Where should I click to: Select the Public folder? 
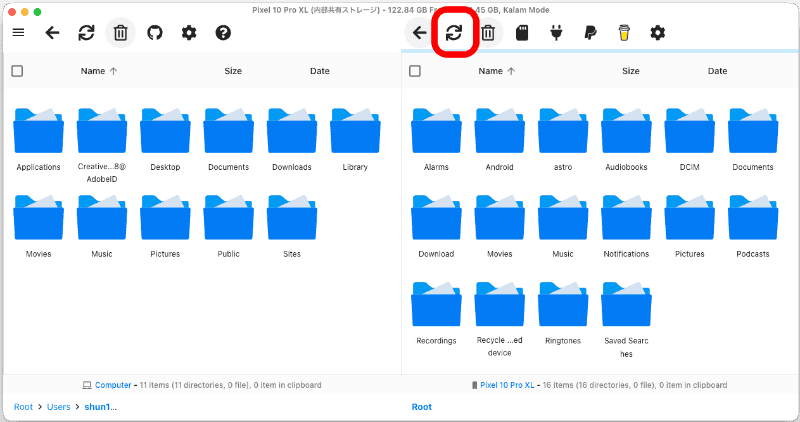(229, 217)
